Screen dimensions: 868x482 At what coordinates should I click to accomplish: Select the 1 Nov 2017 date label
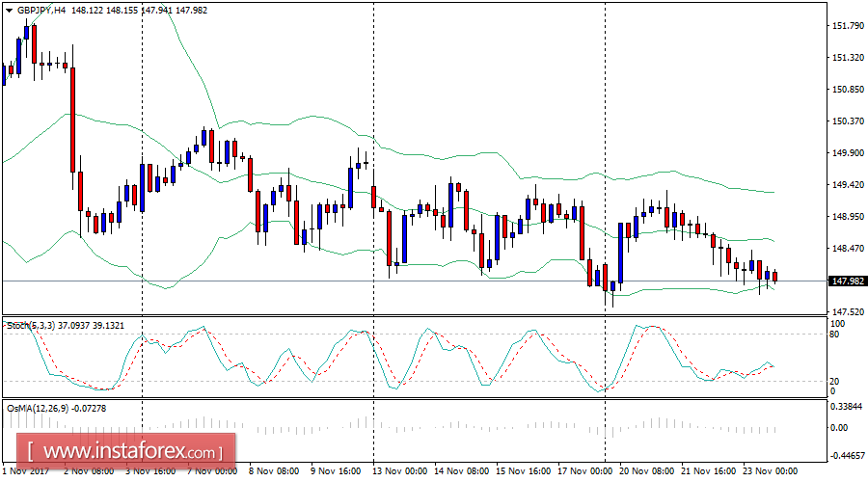click(x=25, y=471)
